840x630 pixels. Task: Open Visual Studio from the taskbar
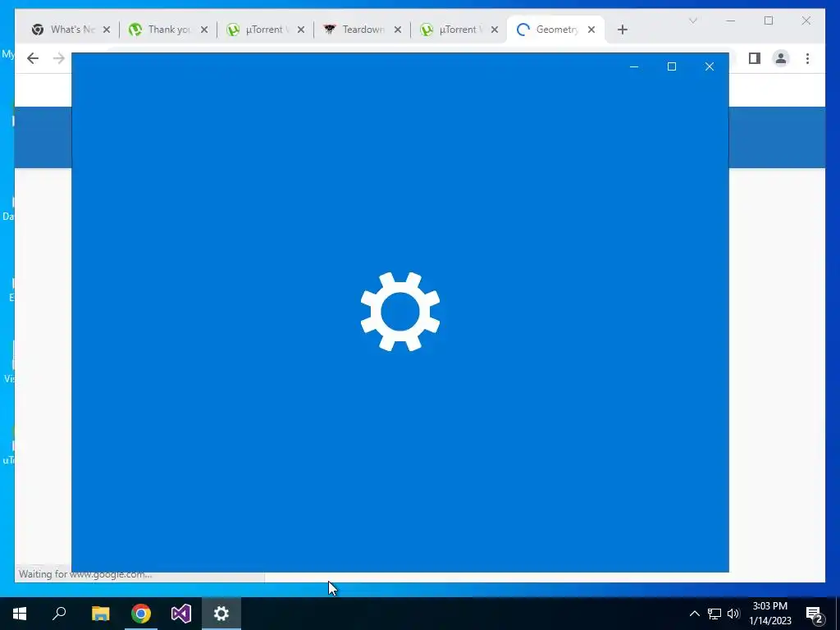[181, 614]
